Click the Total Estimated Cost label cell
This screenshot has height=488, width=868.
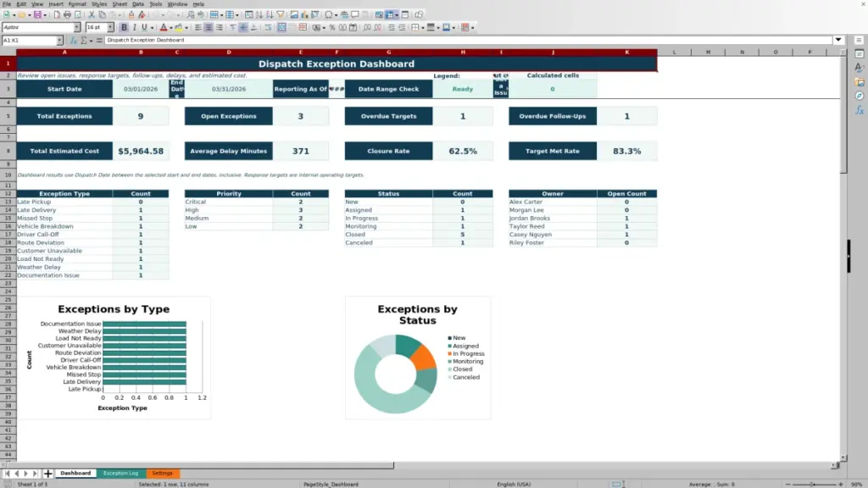(64, 151)
